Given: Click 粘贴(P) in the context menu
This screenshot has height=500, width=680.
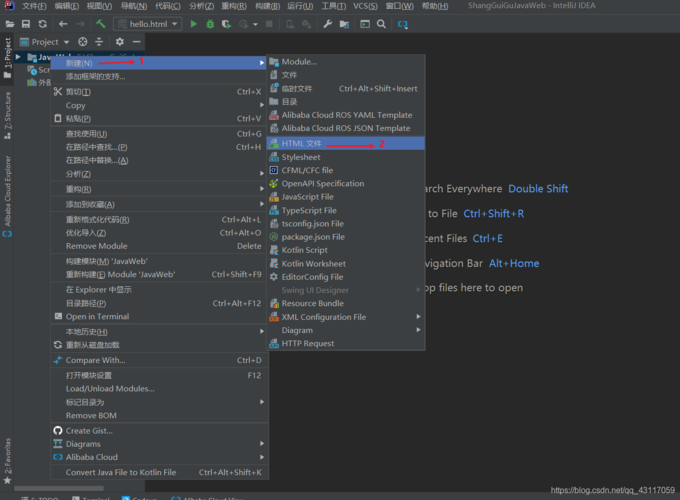Looking at the screenshot, I should pyautogui.click(x=159, y=118).
